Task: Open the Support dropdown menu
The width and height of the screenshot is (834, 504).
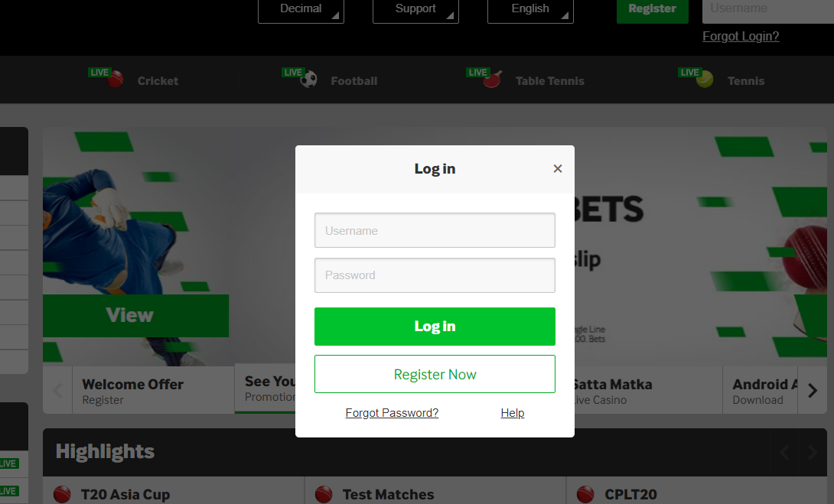Action: (x=416, y=10)
